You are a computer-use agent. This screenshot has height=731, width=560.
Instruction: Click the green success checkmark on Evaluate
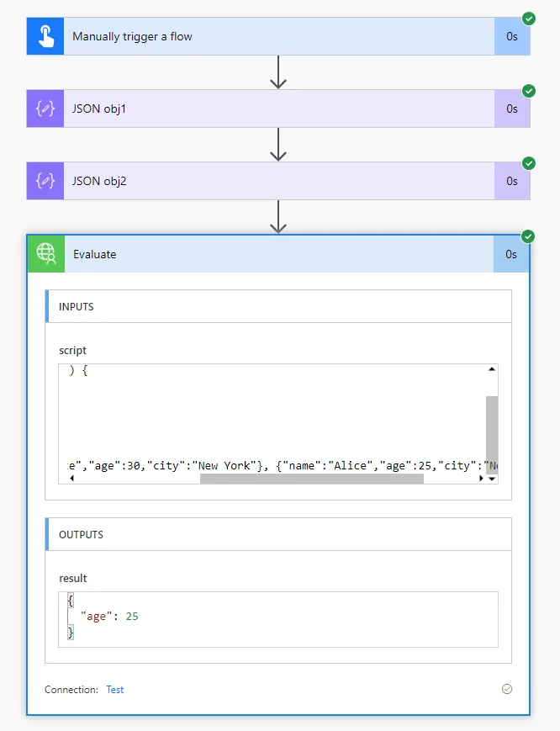tap(528, 236)
